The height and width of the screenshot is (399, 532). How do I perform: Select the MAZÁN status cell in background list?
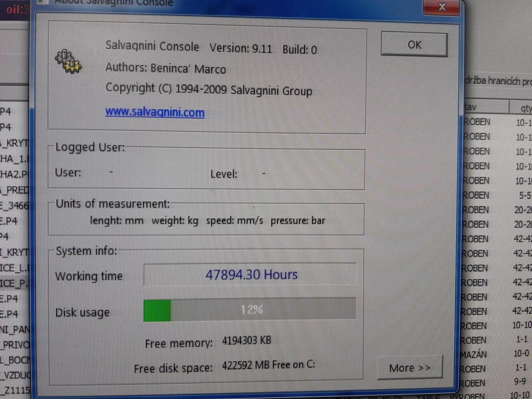473,354
